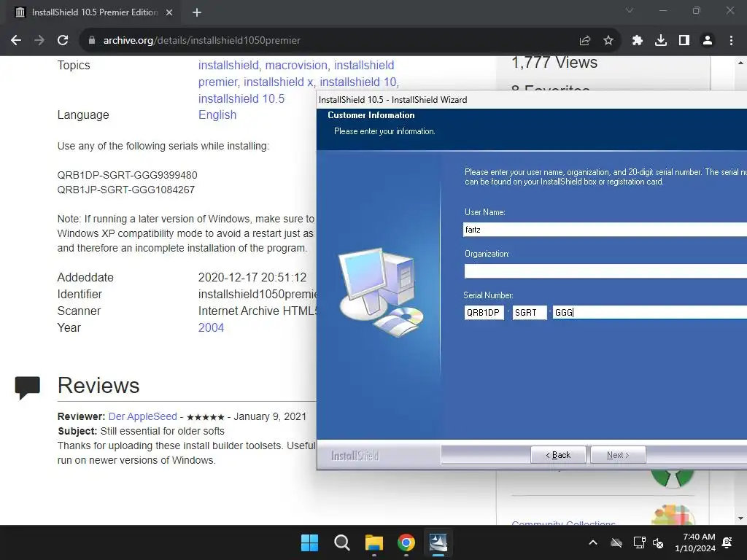The width and height of the screenshot is (747, 560).
Task: Reload the archive.org page
Action: [x=63, y=41]
